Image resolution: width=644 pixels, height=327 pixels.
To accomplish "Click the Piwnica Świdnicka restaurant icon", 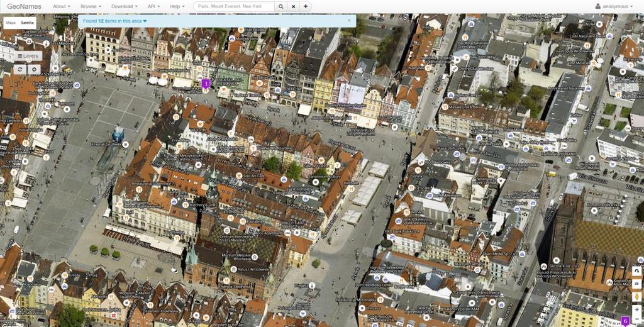I will click(x=226, y=280).
